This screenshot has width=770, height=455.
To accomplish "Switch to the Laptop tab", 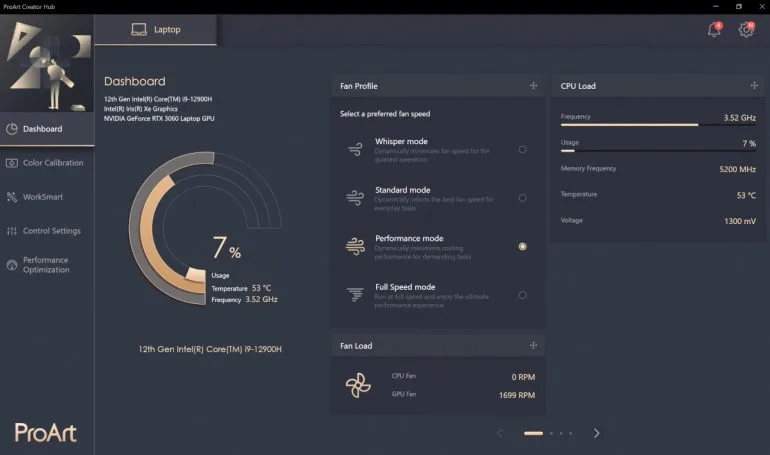I will coord(155,29).
